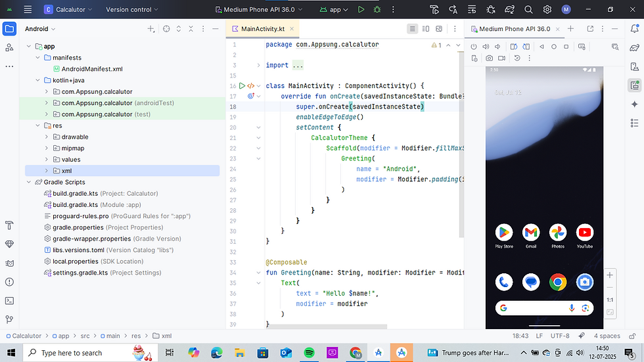This screenshot has height=362, width=644.
Task: Open Git tool window icon
Action: point(9,319)
